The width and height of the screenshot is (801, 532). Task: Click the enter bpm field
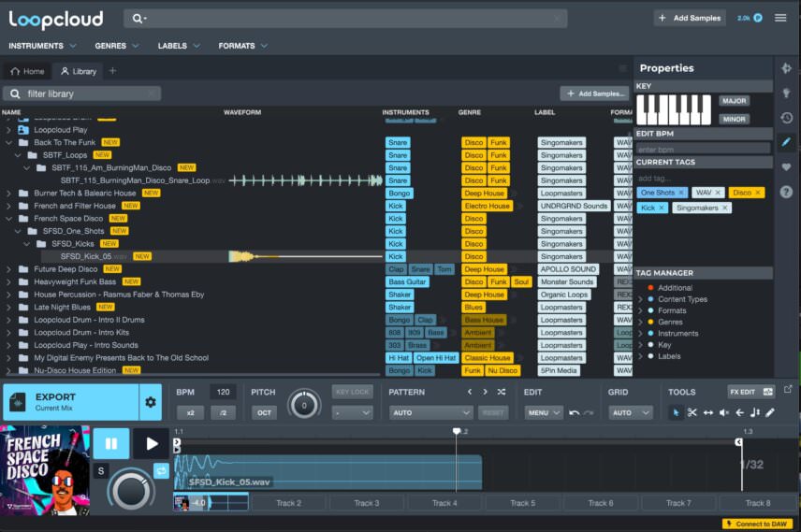pos(703,150)
